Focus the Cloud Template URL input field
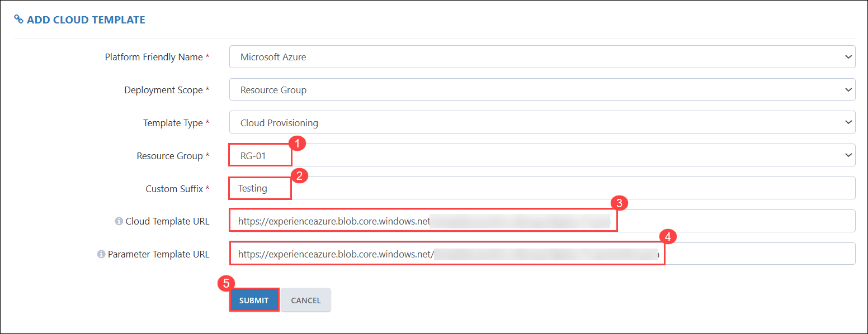This screenshot has height=334, width=868. pos(542,221)
